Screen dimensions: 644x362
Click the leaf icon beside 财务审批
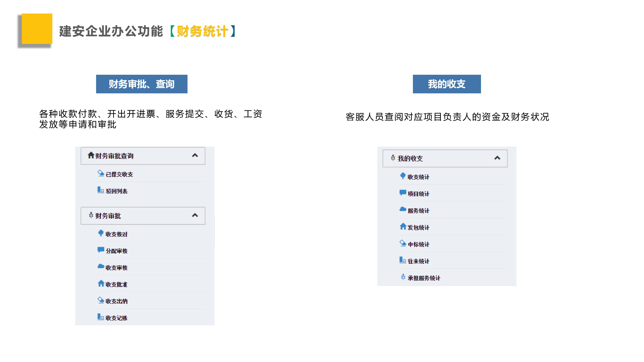click(91, 215)
